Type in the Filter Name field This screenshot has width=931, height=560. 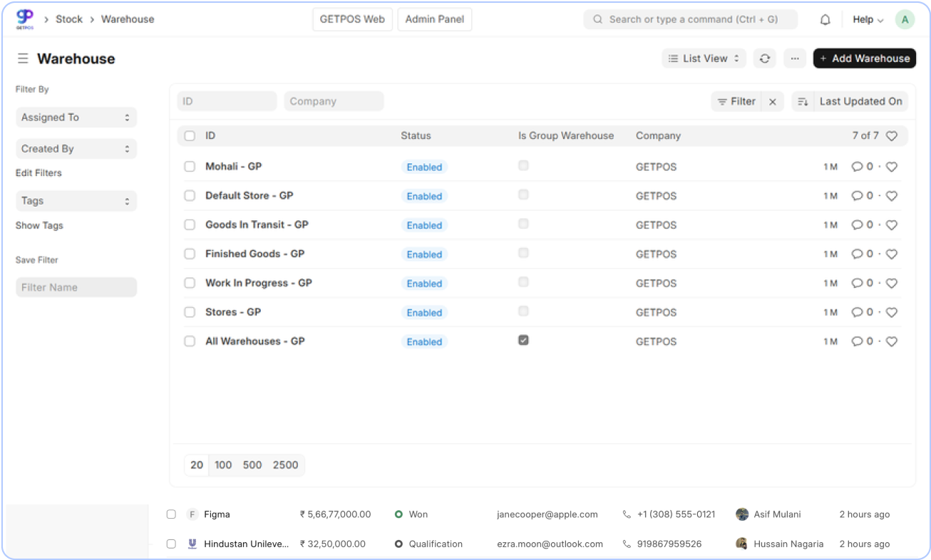(76, 287)
